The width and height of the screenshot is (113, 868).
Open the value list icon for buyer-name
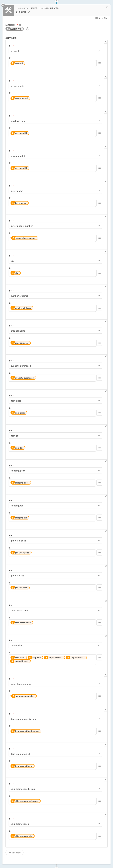pyautogui.click(x=99, y=203)
